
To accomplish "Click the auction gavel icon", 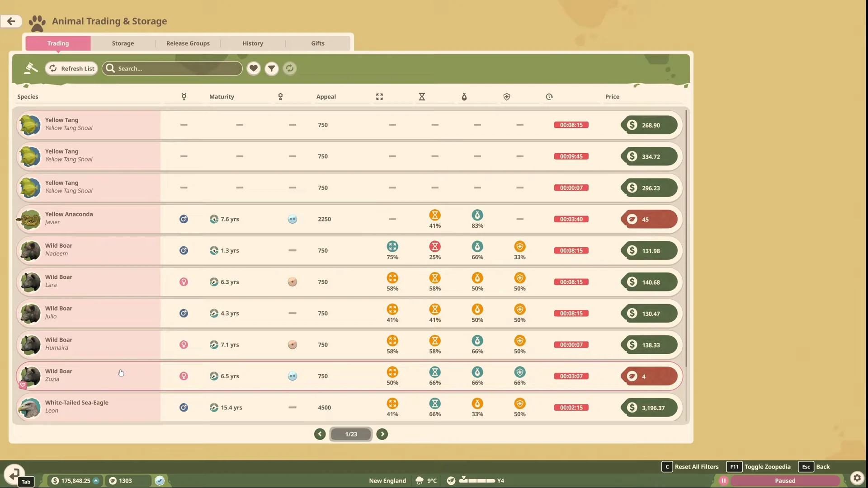I will (31, 68).
